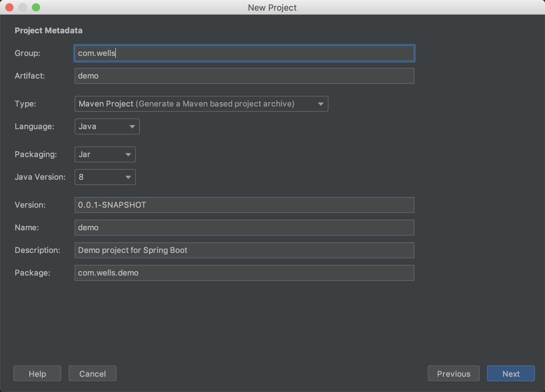Click the green zoom window button
Viewport: 545px width, 392px height.
pyautogui.click(x=36, y=7)
